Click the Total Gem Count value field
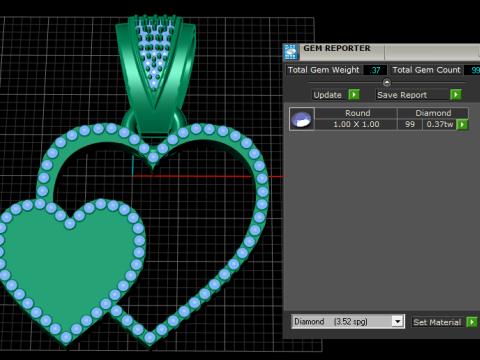The image size is (480, 360). coord(472,70)
